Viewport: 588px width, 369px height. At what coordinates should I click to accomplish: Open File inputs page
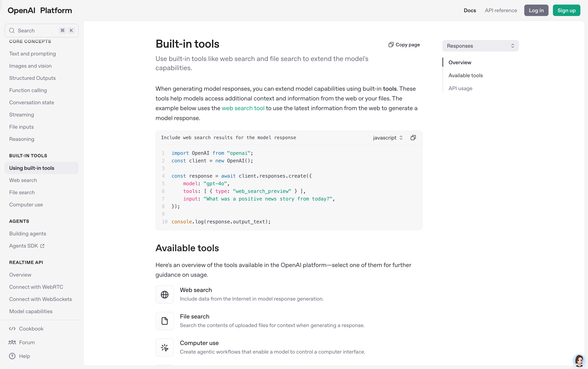(x=22, y=127)
